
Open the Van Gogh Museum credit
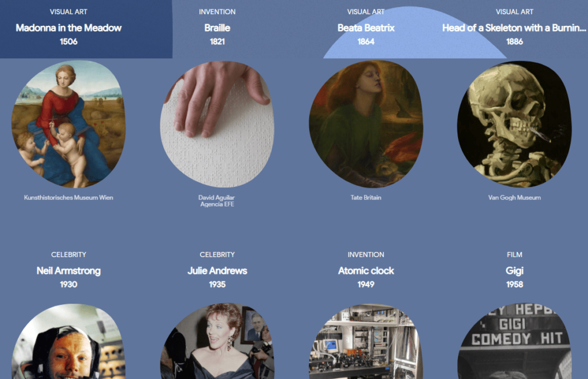coord(514,198)
